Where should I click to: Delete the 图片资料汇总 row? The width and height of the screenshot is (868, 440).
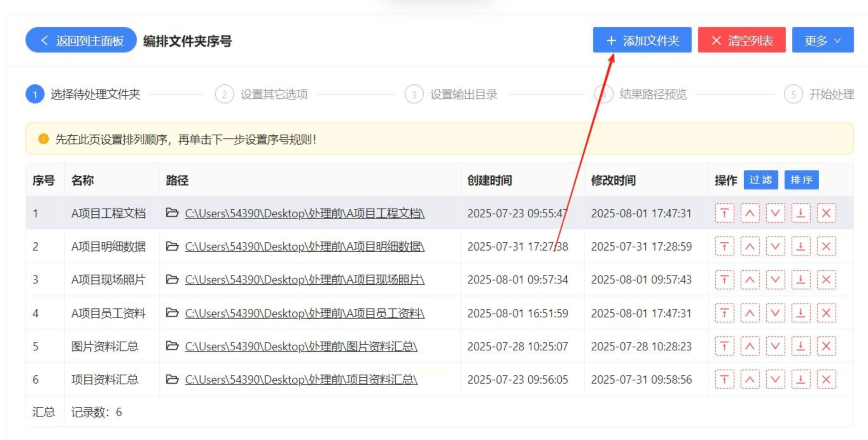(826, 346)
